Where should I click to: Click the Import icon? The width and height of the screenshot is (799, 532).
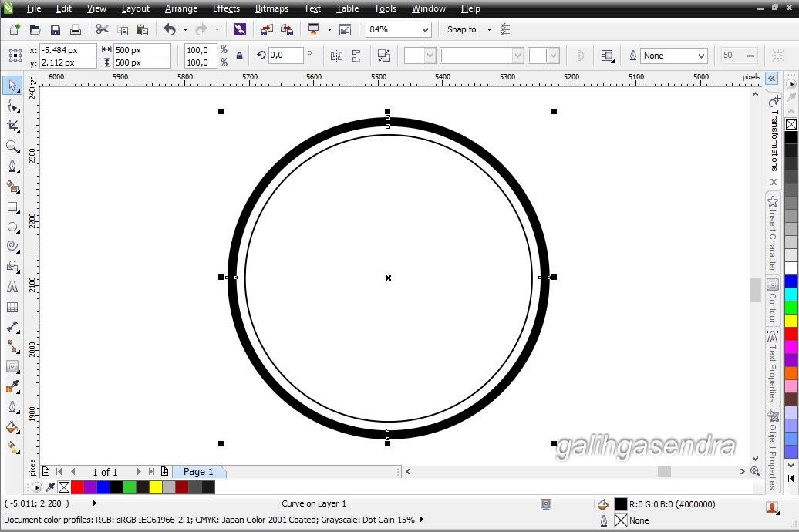click(267, 29)
